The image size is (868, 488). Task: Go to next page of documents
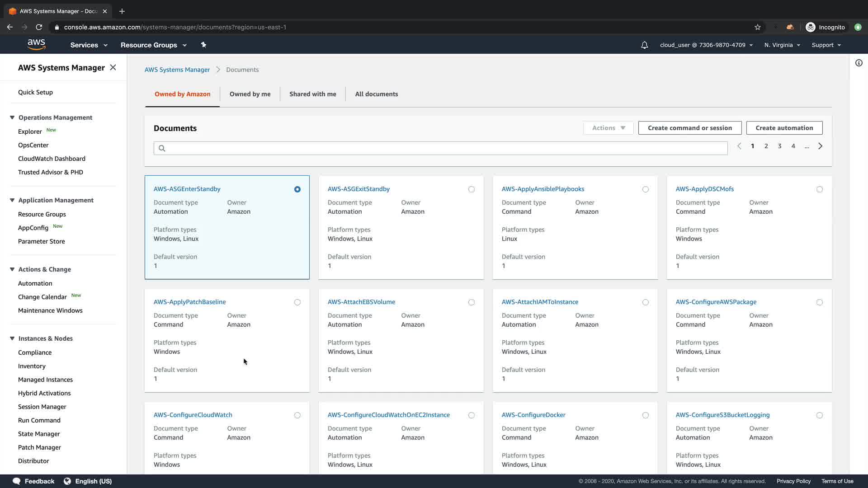[820, 146]
